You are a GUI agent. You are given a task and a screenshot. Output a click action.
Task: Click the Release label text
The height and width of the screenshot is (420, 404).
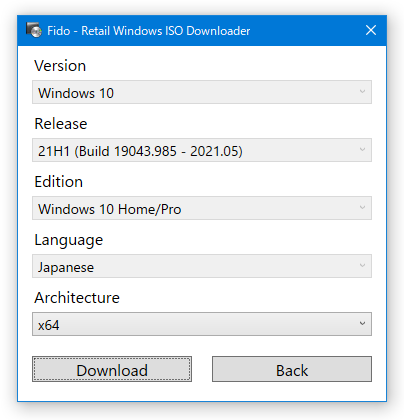pyautogui.click(x=61, y=124)
